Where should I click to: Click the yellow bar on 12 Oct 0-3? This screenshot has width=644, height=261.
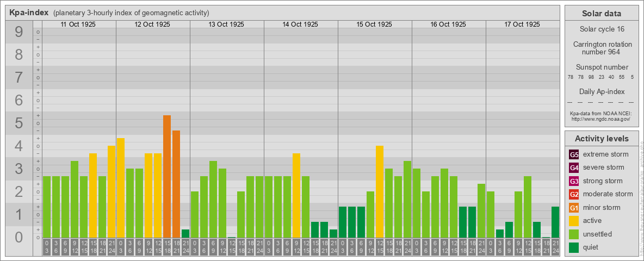121,188
